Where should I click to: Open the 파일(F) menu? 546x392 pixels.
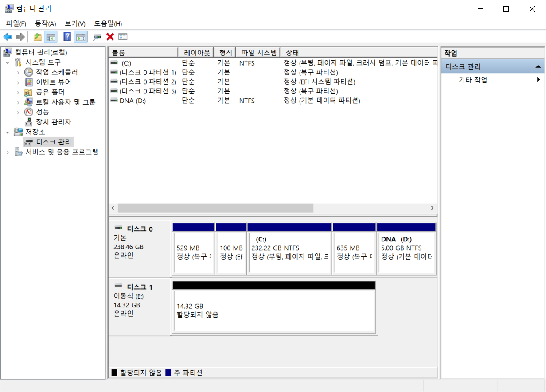point(15,23)
